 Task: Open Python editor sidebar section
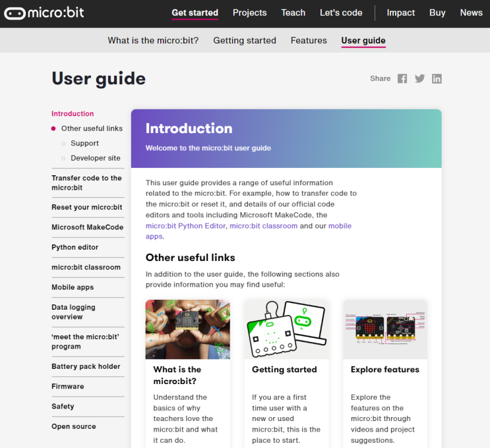pos(75,247)
